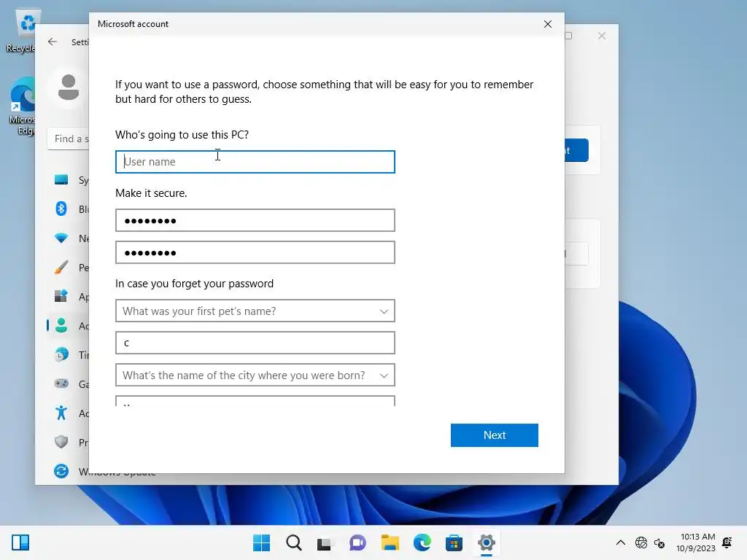Viewport: 747px width, 560px height.
Task: Open the notification center icon
Action: 727,542
